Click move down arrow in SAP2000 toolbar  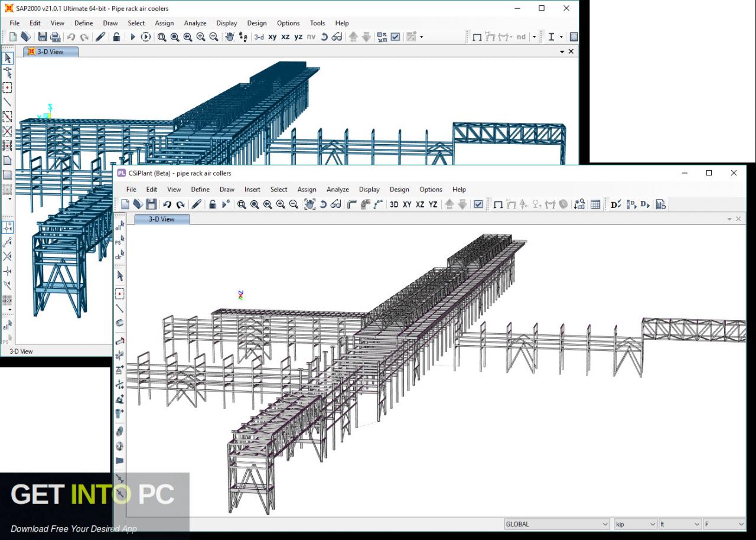click(366, 37)
